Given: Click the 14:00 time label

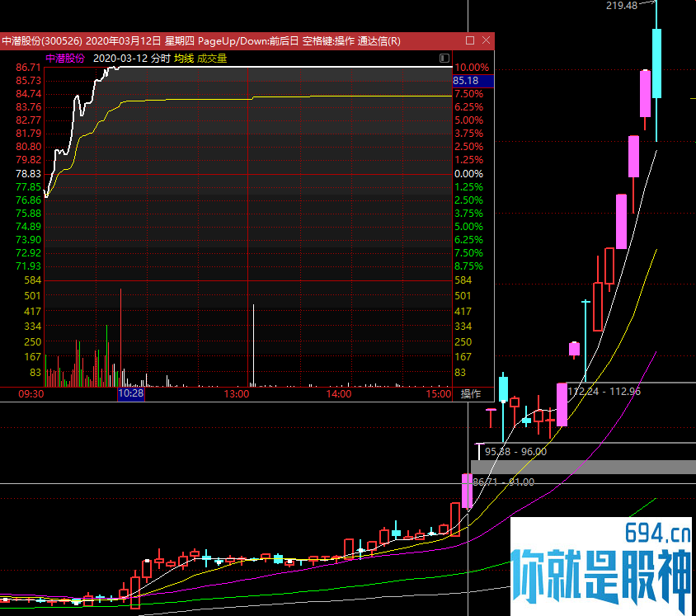Looking at the screenshot, I should [339, 393].
